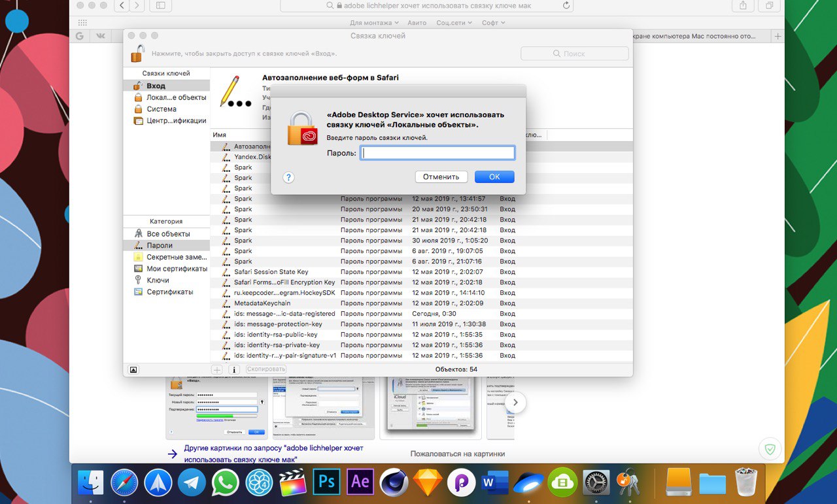Image resolution: width=837 pixels, height=504 pixels.
Task: Expand «Для монтажа» bookmarks folder
Action: (373, 23)
